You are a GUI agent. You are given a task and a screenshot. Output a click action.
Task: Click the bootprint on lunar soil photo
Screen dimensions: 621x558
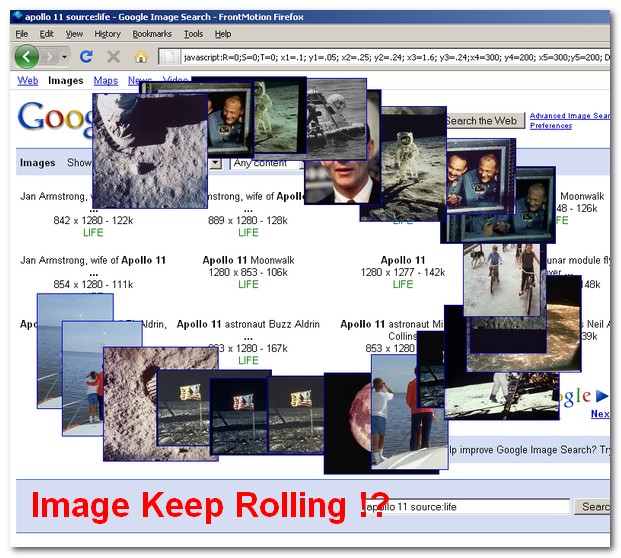point(130,404)
